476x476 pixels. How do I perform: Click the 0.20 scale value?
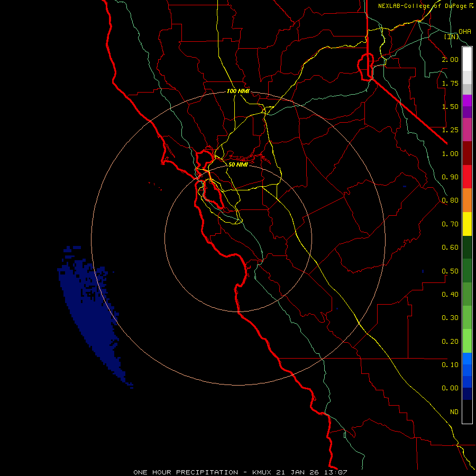[450, 342]
